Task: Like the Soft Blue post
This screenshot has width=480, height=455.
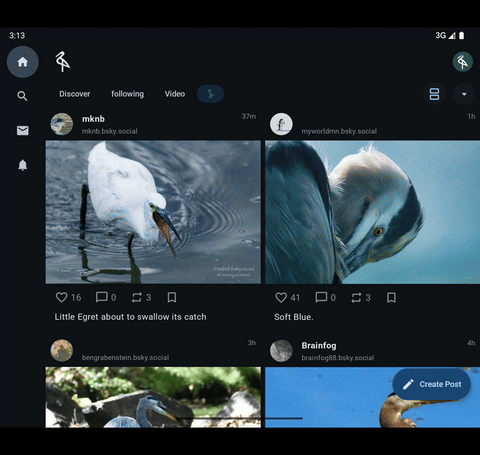Action: 281,297
